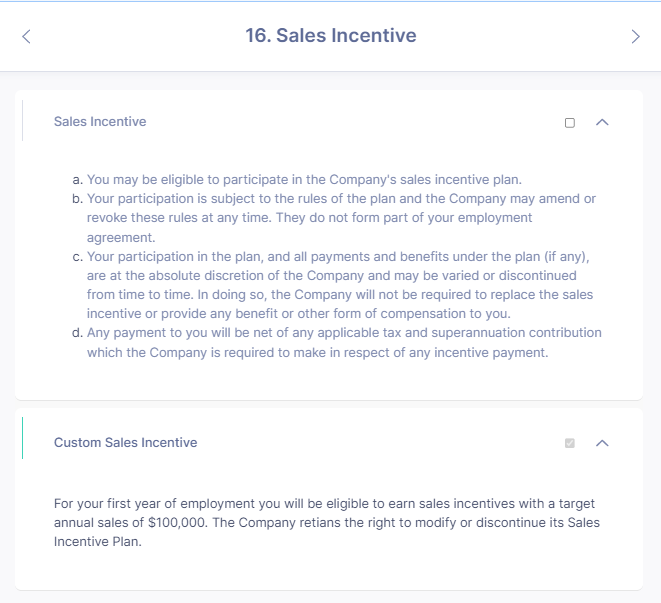The width and height of the screenshot is (661, 603).
Task: Click the 'd.' list marker in clauses
Action: pyautogui.click(x=78, y=333)
